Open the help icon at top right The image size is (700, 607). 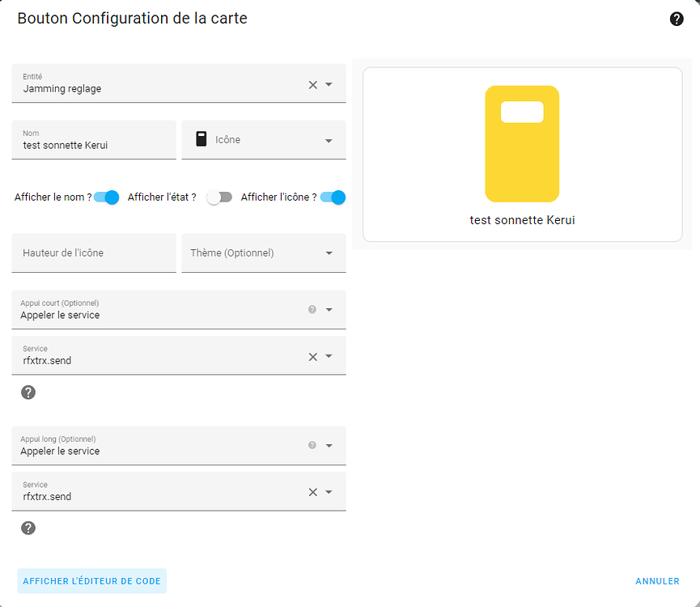[x=677, y=19]
